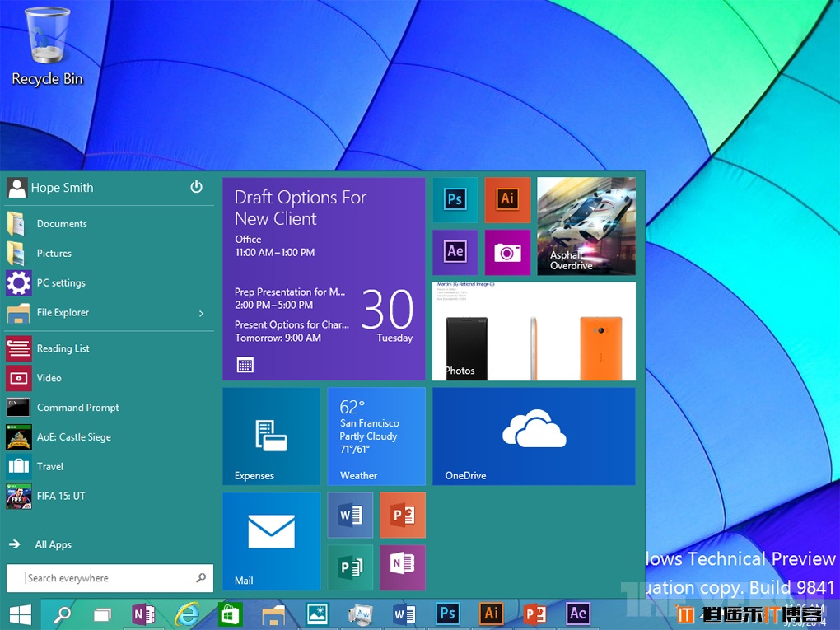
Task: Open the monitor app icon on taskbar
Action: [361, 614]
